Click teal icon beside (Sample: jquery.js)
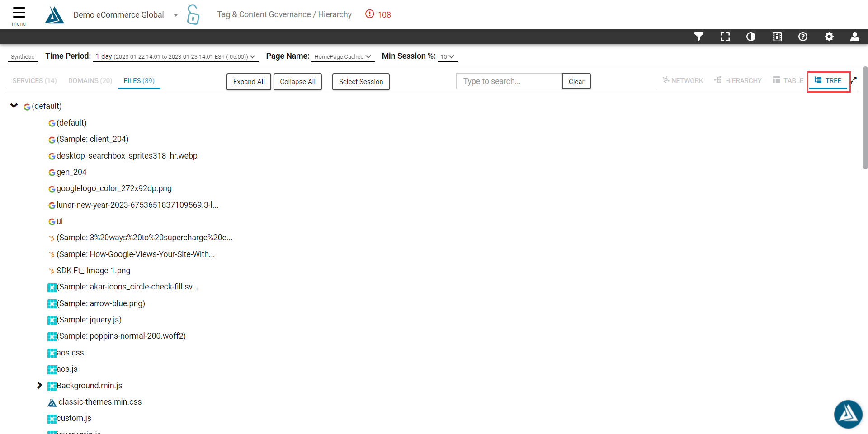868x434 pixels. click(x=52, y=320)
